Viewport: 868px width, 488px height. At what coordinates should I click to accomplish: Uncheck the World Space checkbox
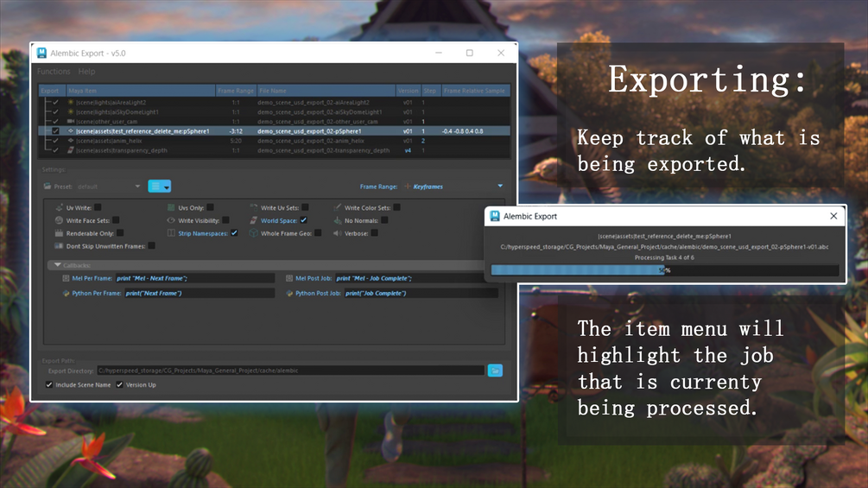pos(303,220)
